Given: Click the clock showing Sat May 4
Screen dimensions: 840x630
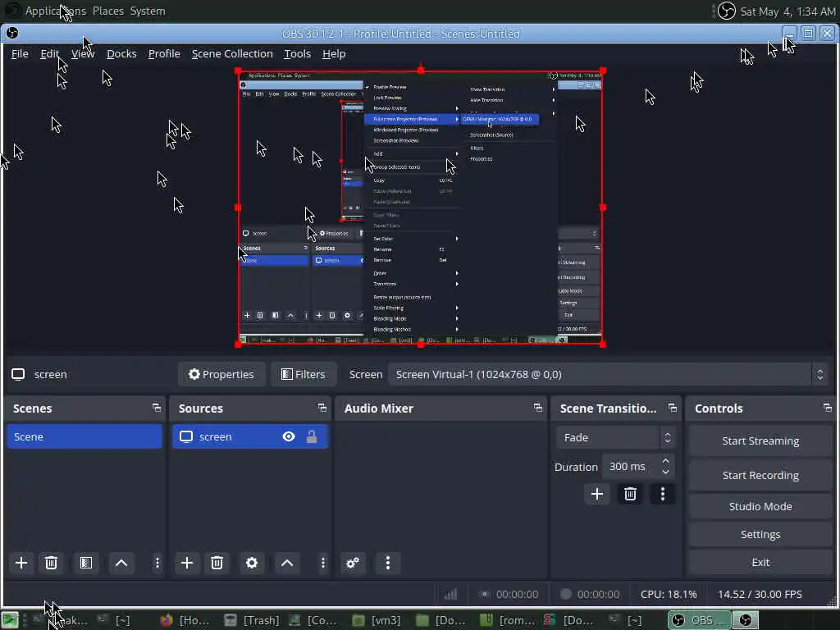Looking at the screenshot, I should click(x=787, y=11).
